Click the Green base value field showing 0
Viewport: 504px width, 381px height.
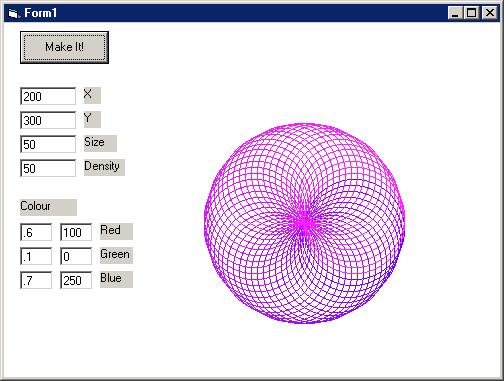(76, 256)
